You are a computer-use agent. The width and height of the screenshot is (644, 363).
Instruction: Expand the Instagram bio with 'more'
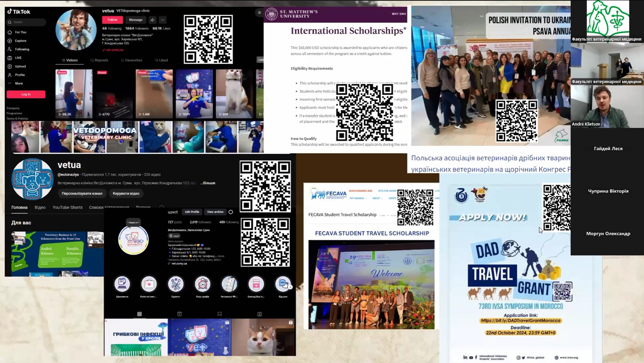point(221,256)
